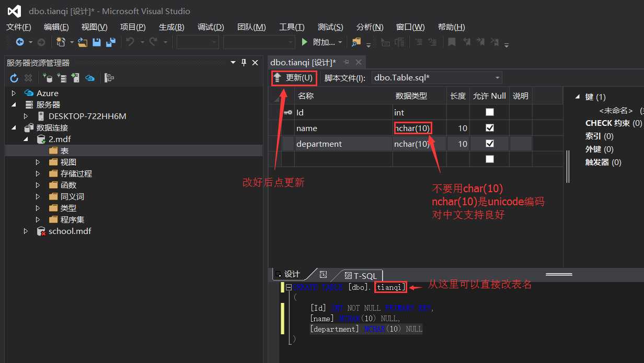Expand the school.mdf database node
This screenshot has height=363, width=644.
click(x=26, y=231)
